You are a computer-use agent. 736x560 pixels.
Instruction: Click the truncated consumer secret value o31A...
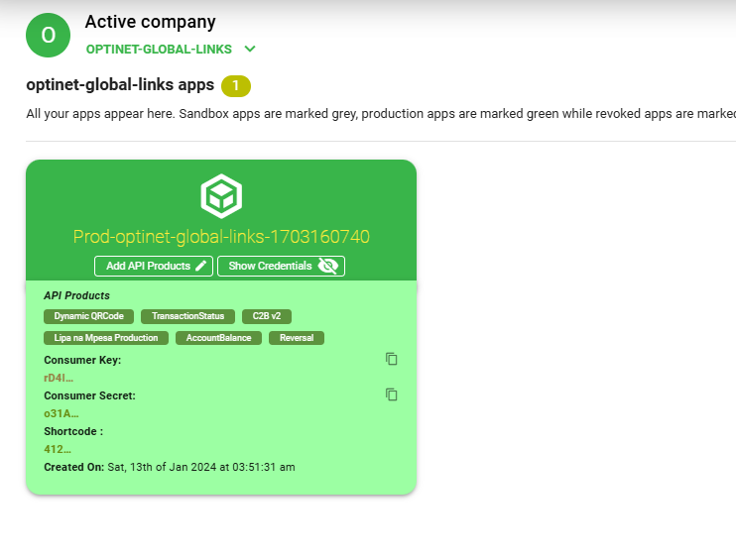pos(61,413)
